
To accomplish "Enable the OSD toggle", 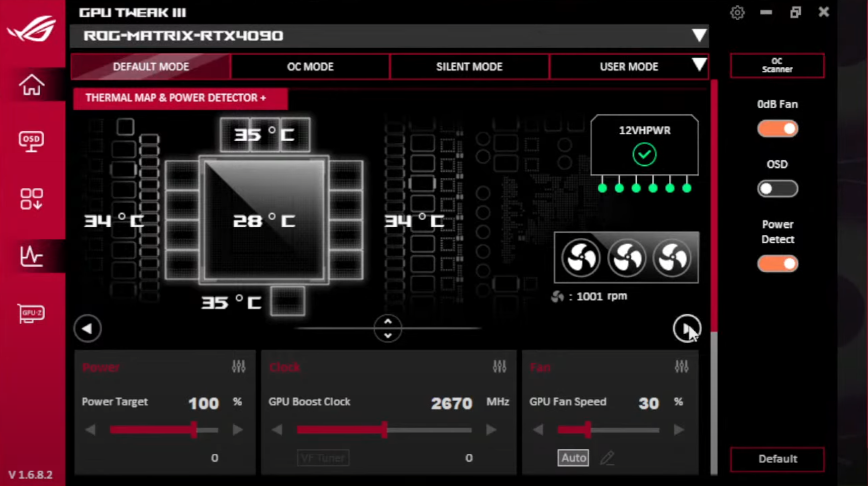I will [x=777, y=188].
